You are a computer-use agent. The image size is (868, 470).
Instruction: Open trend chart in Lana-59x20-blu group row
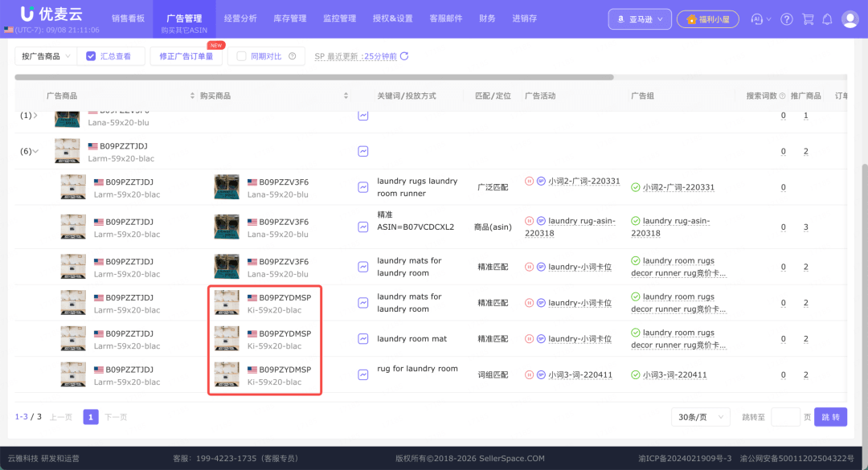(363, 116)
